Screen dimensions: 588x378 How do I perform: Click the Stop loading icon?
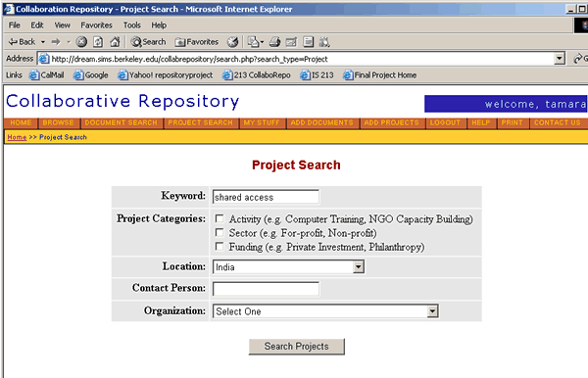point(81,42)
